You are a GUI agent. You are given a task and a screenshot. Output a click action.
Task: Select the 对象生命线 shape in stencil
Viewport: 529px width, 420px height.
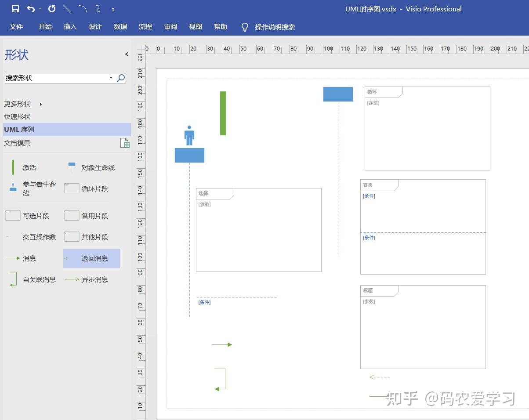pyautogui.click(x=91, y=167)
